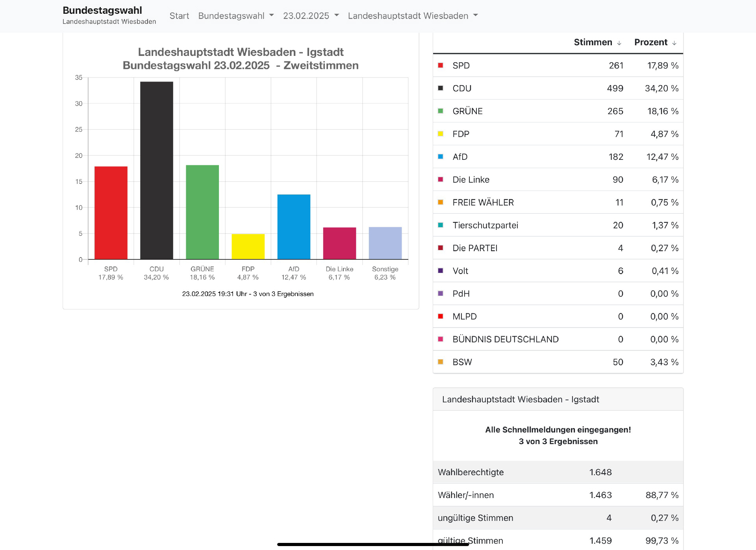This screenshot has width=756, height=550.
Task: Click the Stimmen column header
Action: pyautogui.click(x=593, y=42)
